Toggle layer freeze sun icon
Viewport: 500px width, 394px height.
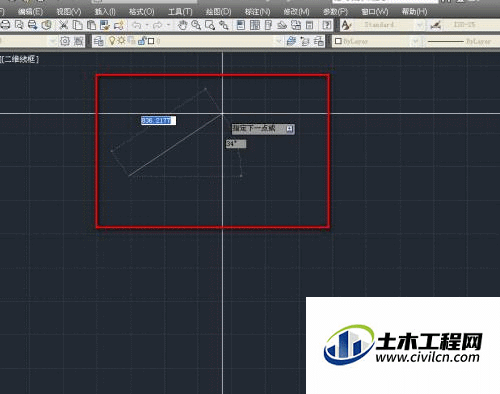point(121,41)
